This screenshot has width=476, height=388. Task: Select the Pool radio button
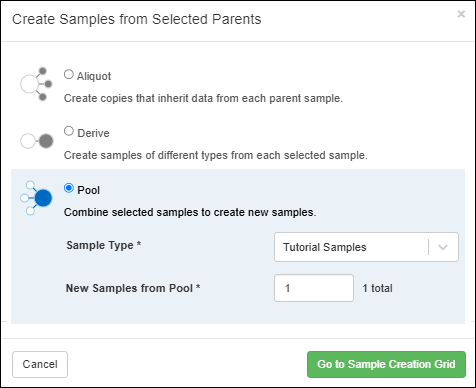[69, 188]
